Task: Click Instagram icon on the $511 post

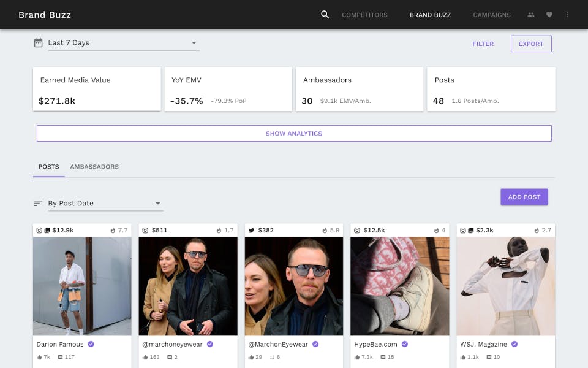Action: coord(145,231)
